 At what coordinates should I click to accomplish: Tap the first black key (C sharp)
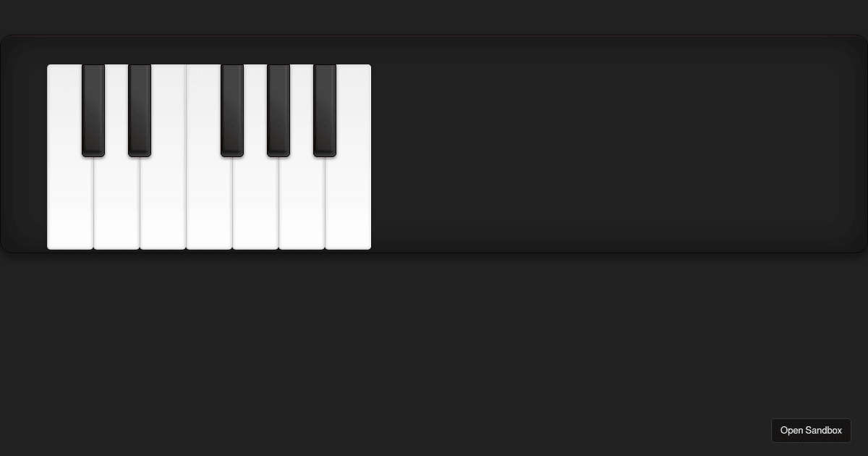(93, 110)
